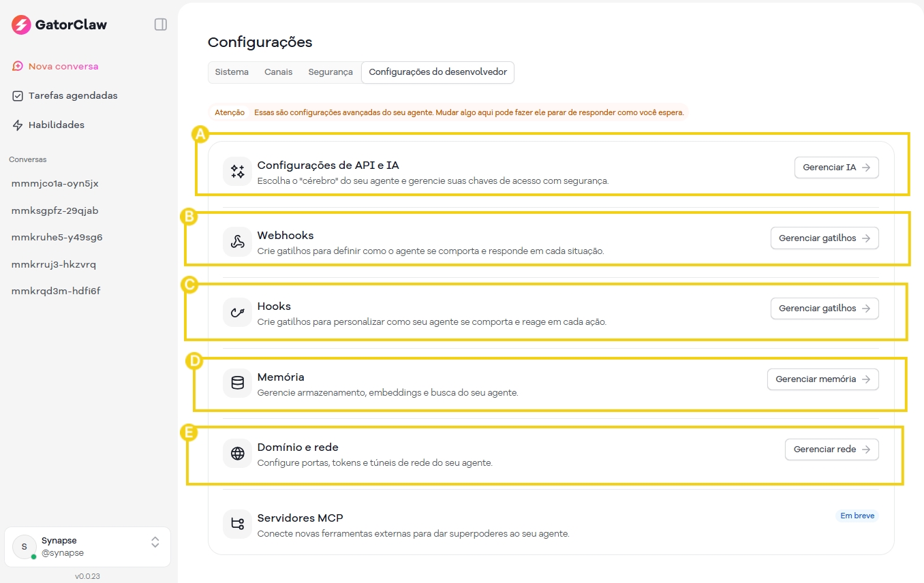Collapse the sidebar using the panel icon
This screenshot has width=924, height=583.
pyautogui.click(x=160, y=24)
